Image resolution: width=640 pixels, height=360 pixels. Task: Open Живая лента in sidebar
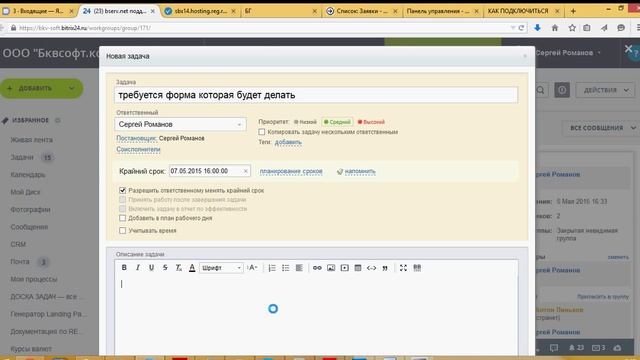click(x=31, y=140)
